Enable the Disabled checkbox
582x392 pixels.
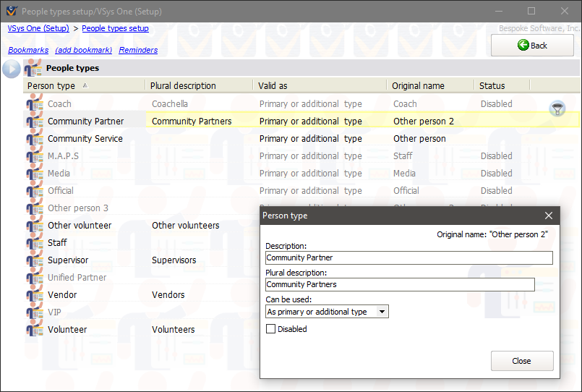tap(271, 329)
